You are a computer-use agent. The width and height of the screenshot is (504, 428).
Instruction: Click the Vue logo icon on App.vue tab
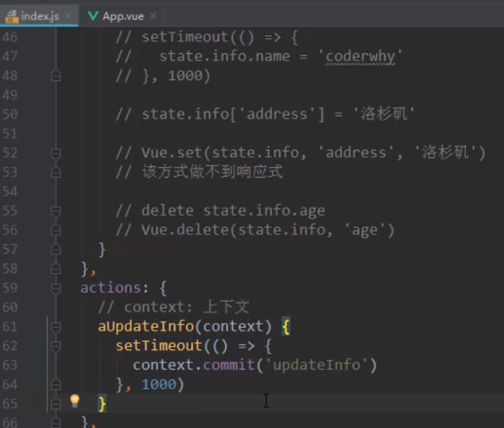tap(93, 16)
